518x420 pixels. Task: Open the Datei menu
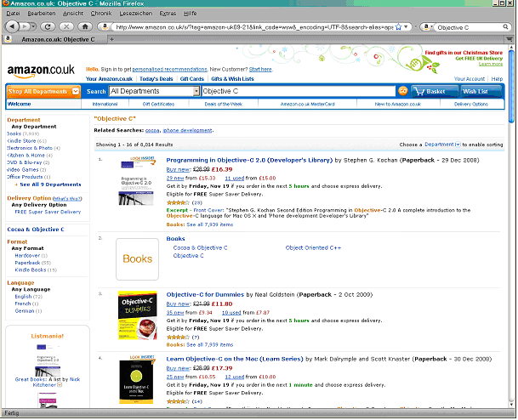[x=14, y=14]
